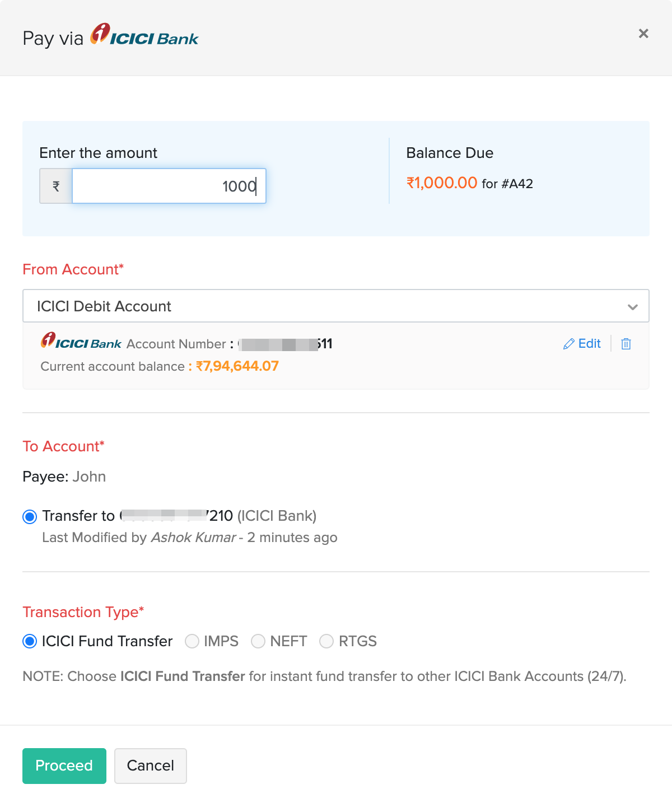The image size is (672, 803).
Task: Click the ICICI Bank logo in header
Action: [x=144, y=35]
